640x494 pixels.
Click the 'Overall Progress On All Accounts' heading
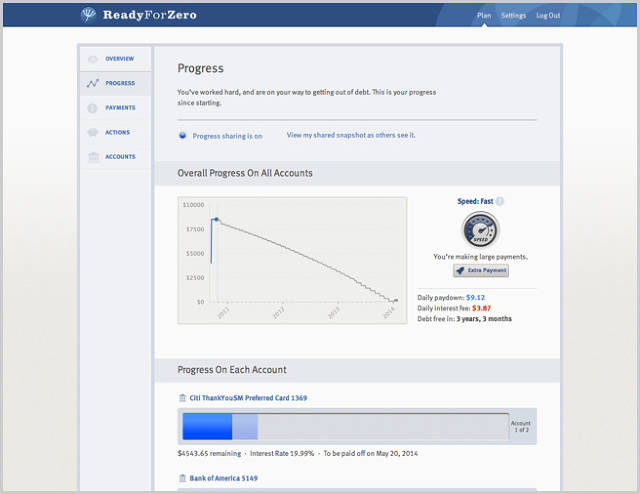[245, 173]
